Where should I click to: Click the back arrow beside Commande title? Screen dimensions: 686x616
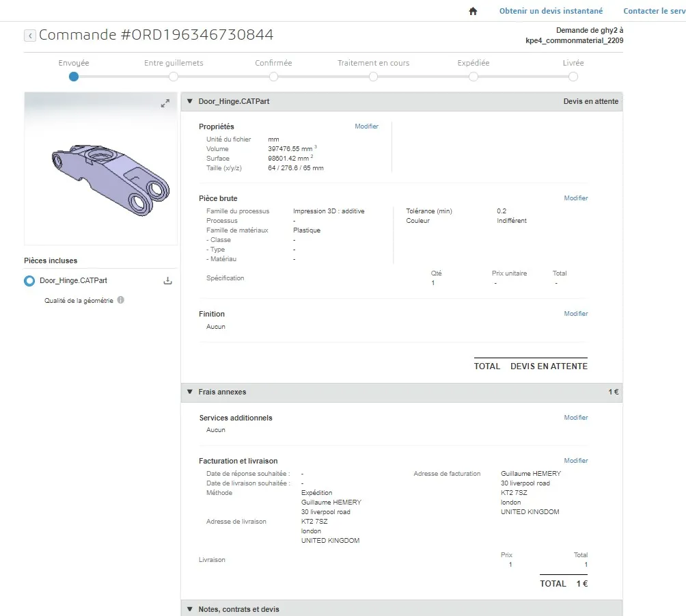[30, 36]
